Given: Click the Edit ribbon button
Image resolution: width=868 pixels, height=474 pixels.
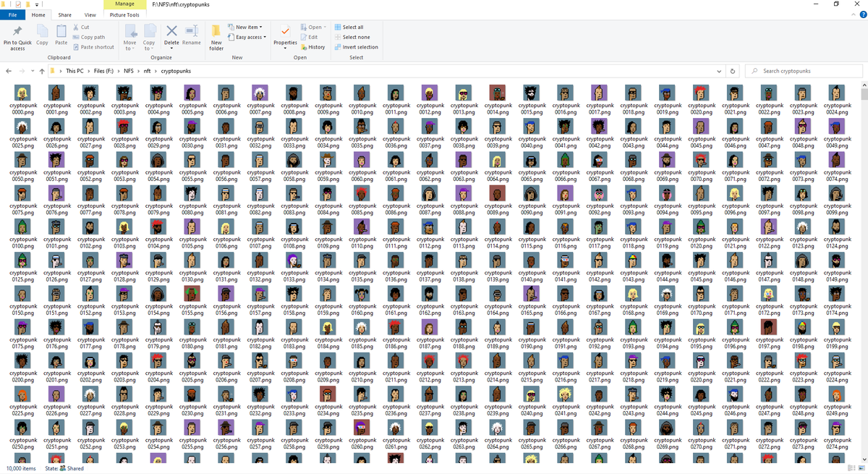Looking at the screenshot, I should tap(309, 37).
